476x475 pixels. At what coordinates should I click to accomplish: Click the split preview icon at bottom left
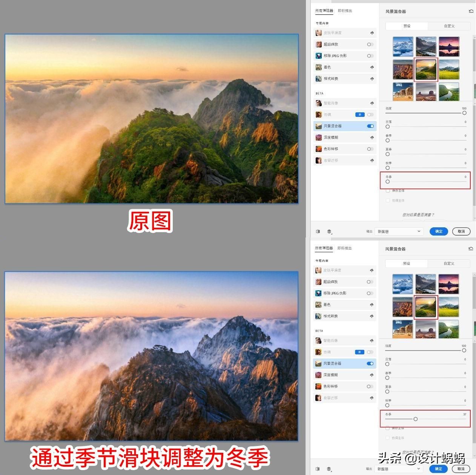pyautogui.click(x=318, y=231)
